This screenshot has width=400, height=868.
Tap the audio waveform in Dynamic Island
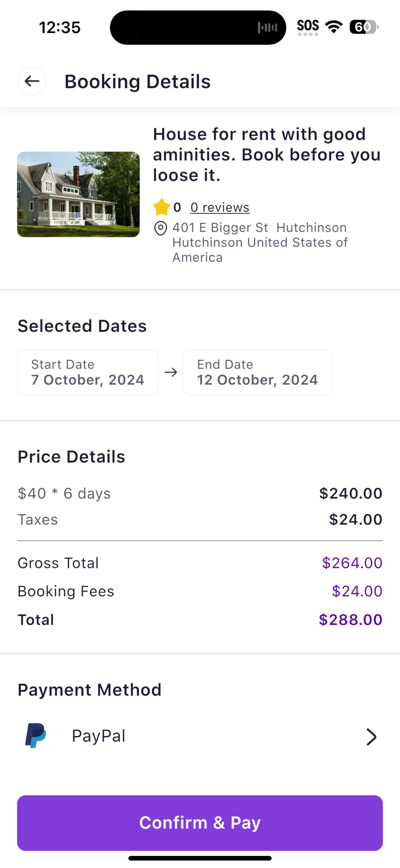pos(267,27)
